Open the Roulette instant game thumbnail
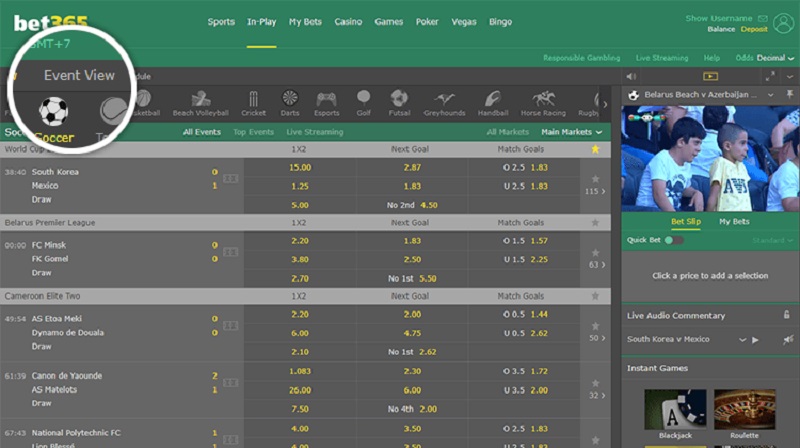This screenshot has height=448, width=800. pyautogui.click(x=744, y=409)
